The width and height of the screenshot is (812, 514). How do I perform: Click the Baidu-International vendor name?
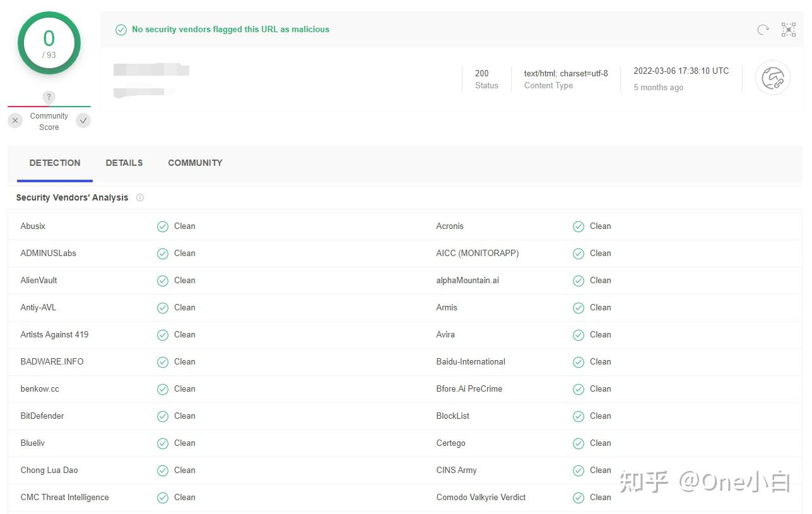[x=471, y=361]
